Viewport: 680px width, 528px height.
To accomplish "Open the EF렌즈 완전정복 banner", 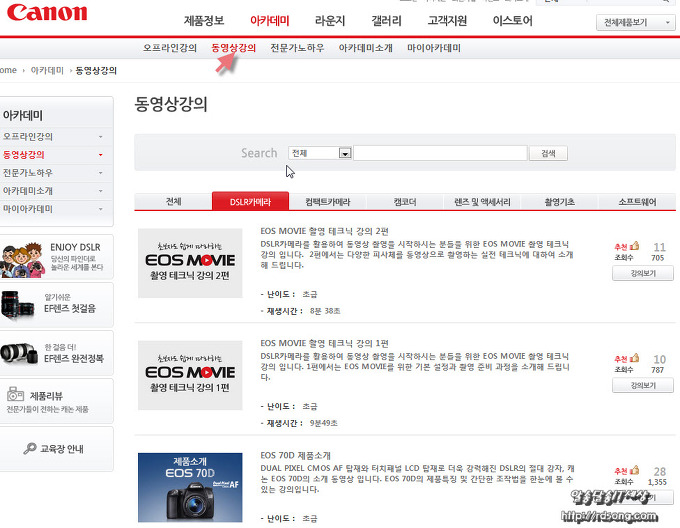I will pos(57,352).
